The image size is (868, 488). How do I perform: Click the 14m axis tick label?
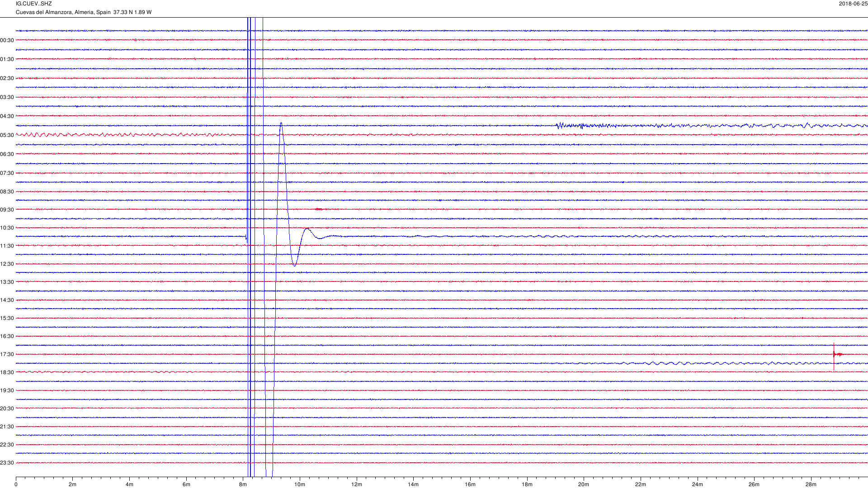(413, 484)
